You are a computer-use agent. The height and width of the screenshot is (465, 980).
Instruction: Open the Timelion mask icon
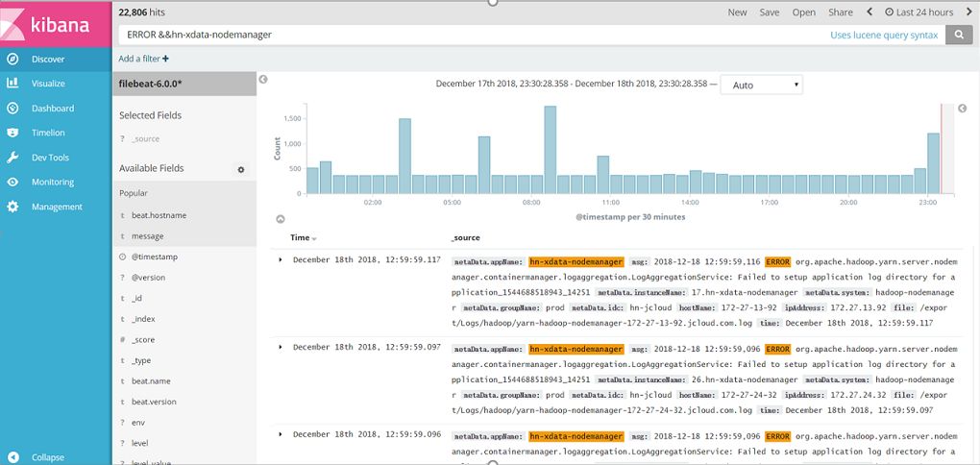coord(12,133)
